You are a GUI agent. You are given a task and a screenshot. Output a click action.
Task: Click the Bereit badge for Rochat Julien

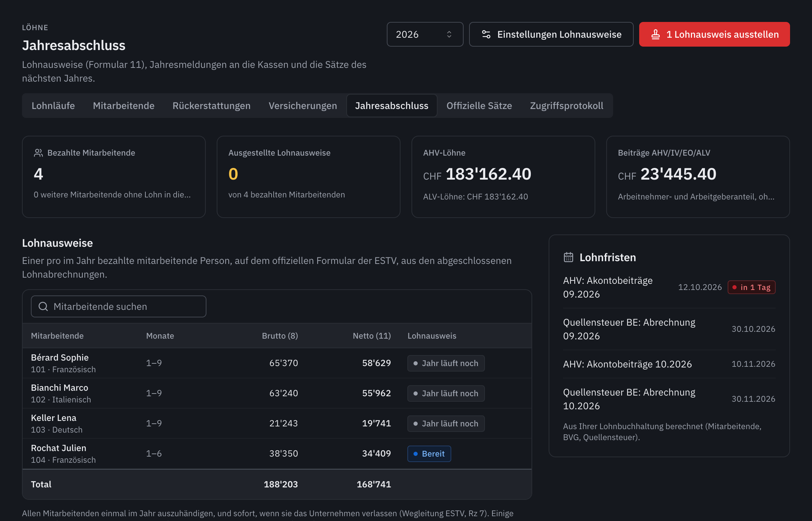(x=429, y=454)
